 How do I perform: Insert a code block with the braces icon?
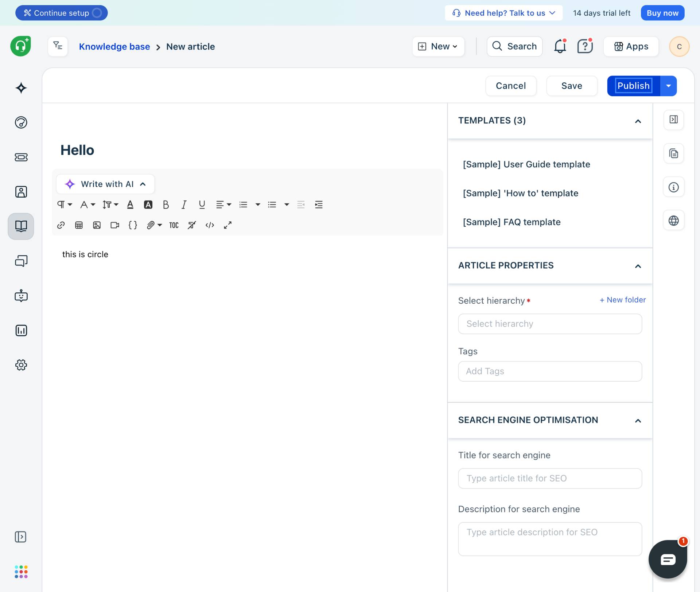133,225
